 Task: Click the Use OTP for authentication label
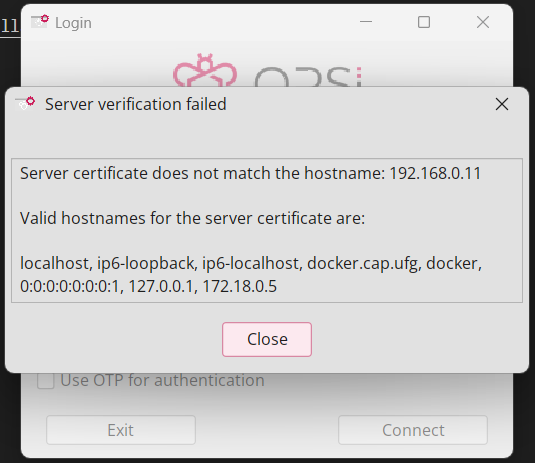coord(162,380)
